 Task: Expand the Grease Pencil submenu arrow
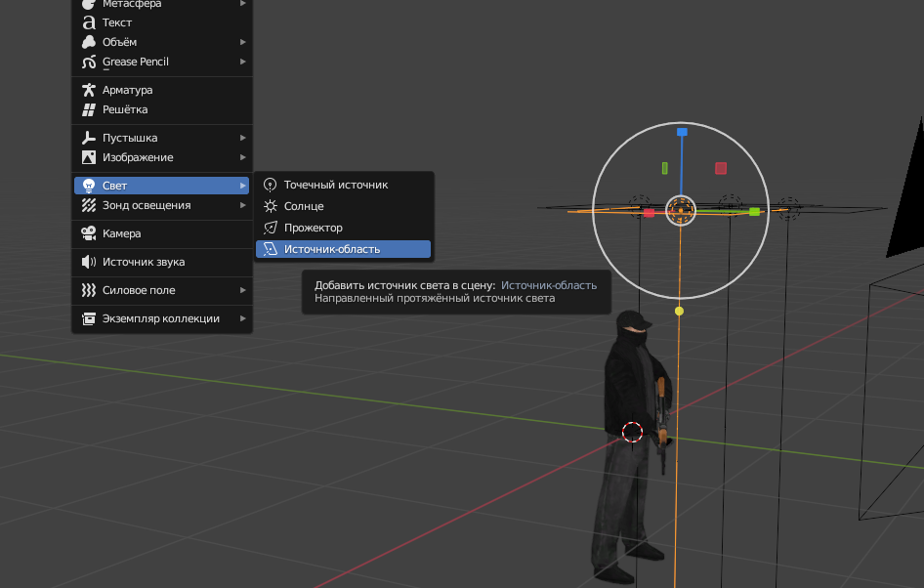tap(242, 62)
